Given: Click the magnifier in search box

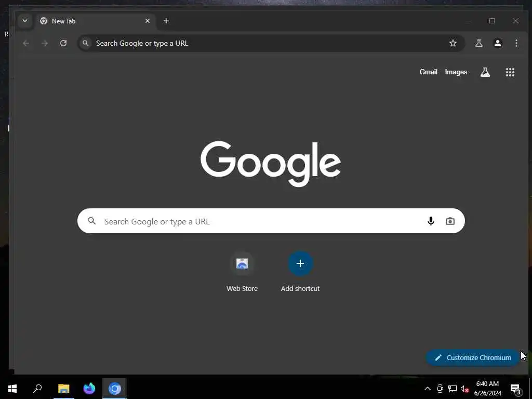Looking at the screenshot, I should click(91, 221).
